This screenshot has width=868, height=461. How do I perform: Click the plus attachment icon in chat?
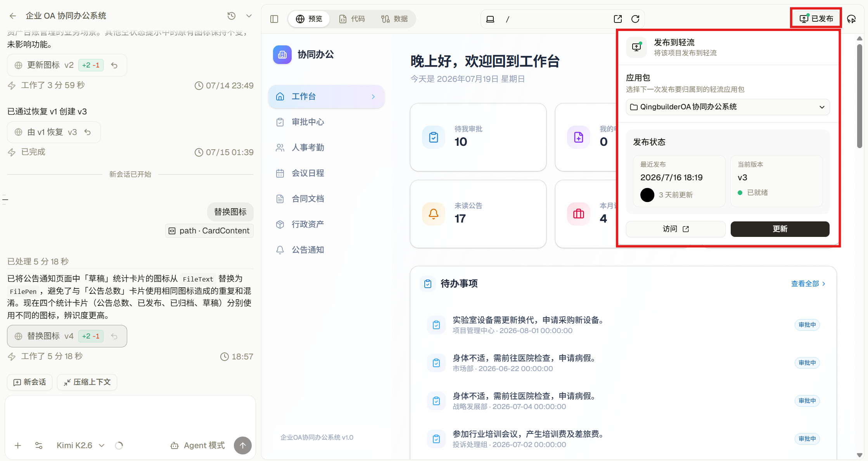coord(18,445)
